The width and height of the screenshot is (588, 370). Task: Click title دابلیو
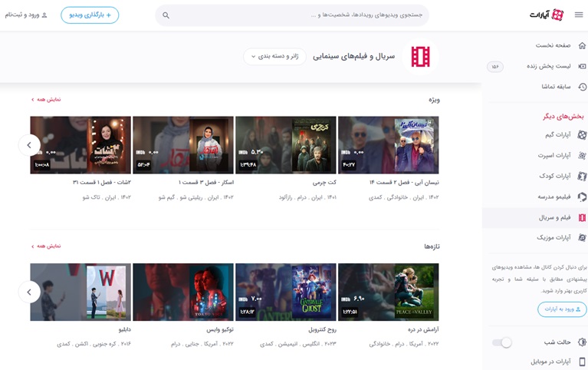(x=124, y=329)
